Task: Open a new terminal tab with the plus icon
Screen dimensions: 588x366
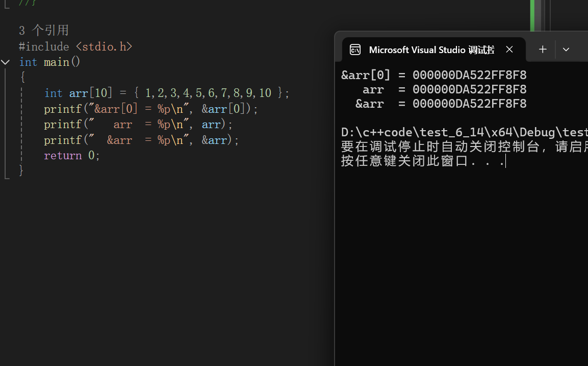Action: pos(542,49)
